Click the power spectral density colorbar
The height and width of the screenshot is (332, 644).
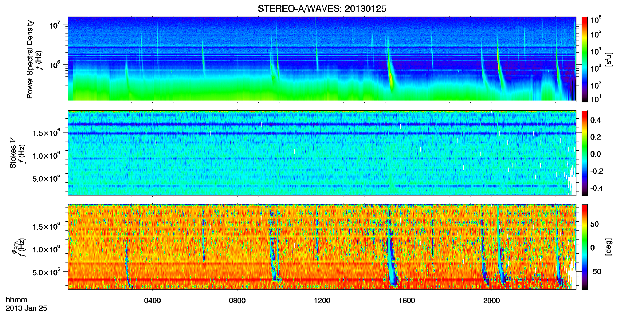point(585,59)
